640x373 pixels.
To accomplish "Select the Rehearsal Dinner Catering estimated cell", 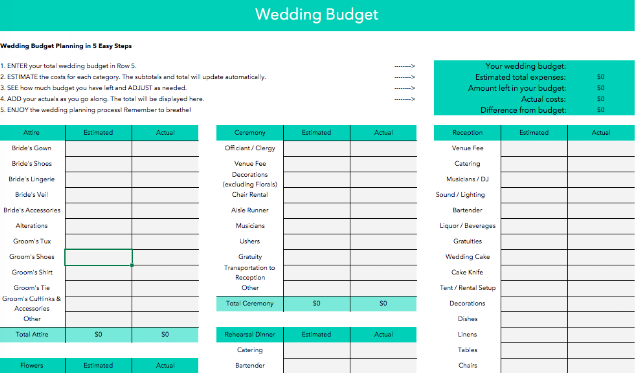I will click(317, 350).
